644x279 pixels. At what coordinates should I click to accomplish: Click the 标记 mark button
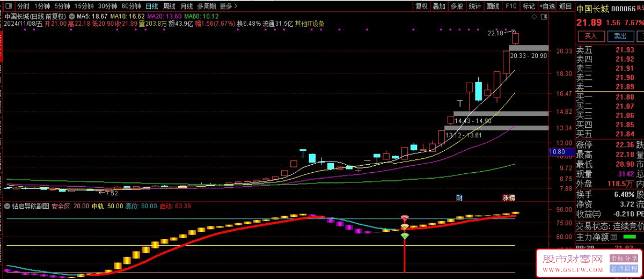pos(529,6)
